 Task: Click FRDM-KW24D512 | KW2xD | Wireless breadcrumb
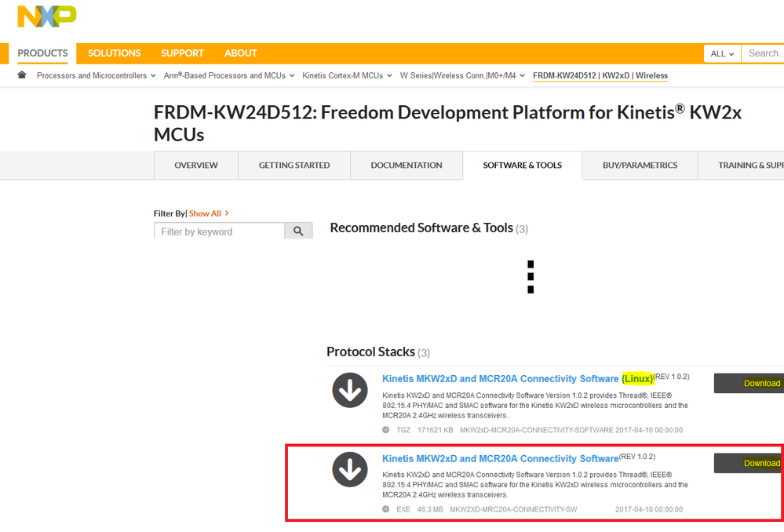(x=600, y=75)
